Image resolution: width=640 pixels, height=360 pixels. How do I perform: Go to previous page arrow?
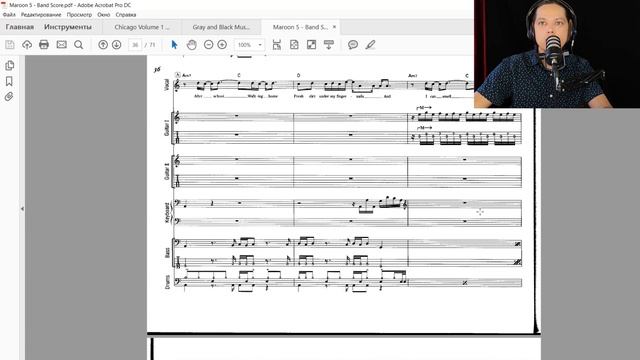pos(103,44)
